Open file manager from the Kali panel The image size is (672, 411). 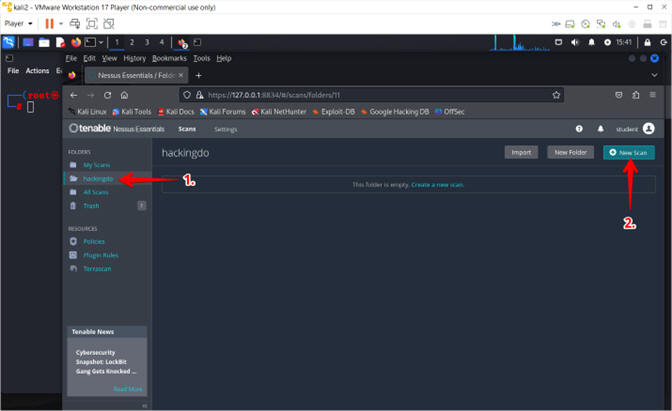(x=44, y=42)
